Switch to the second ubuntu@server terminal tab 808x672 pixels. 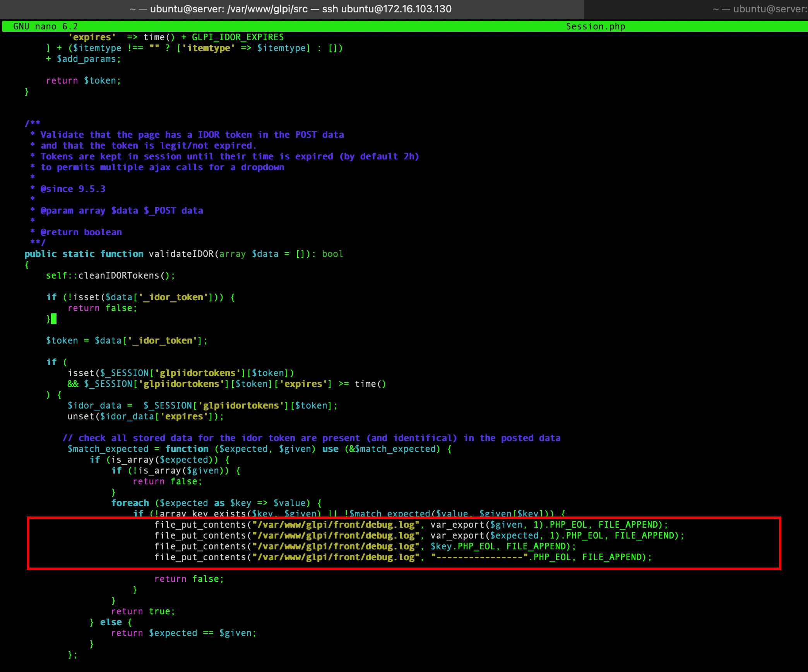[x=696, y=9]
